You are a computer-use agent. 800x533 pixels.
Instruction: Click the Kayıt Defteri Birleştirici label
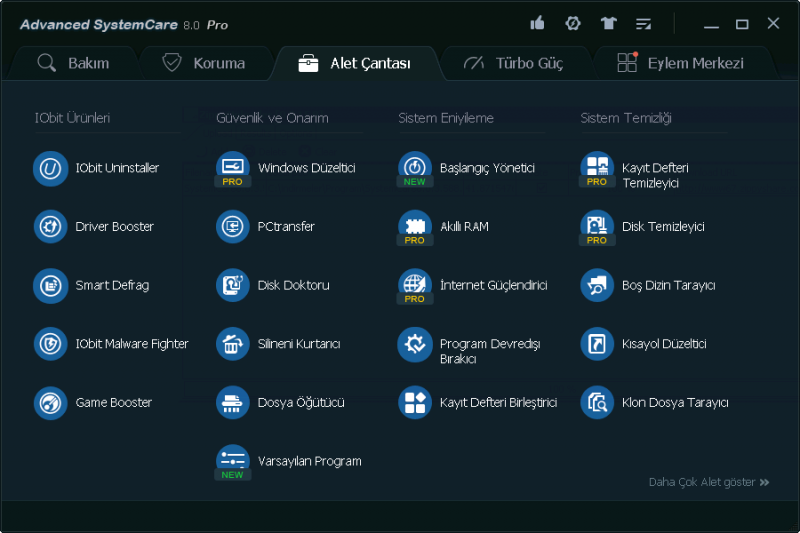click(498, 403)
